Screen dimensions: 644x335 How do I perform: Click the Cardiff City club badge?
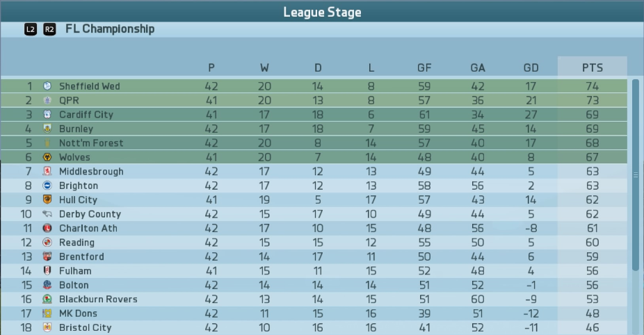(47, 115)
